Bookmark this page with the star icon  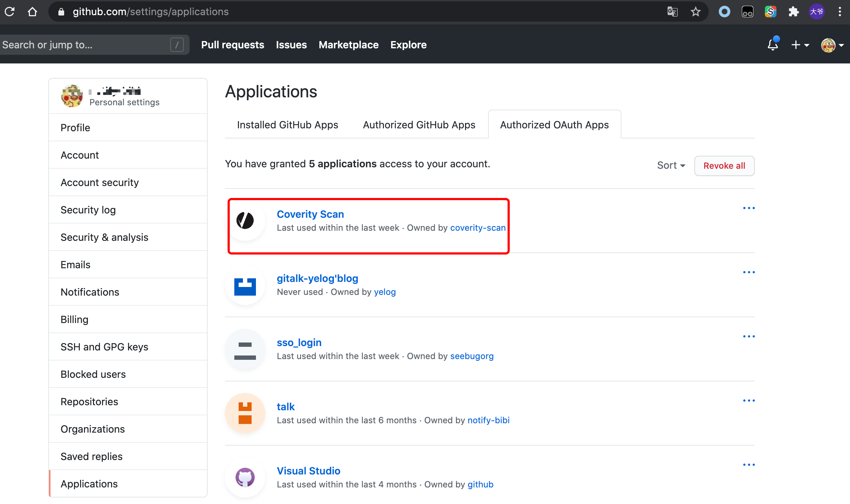pos(696,12)
